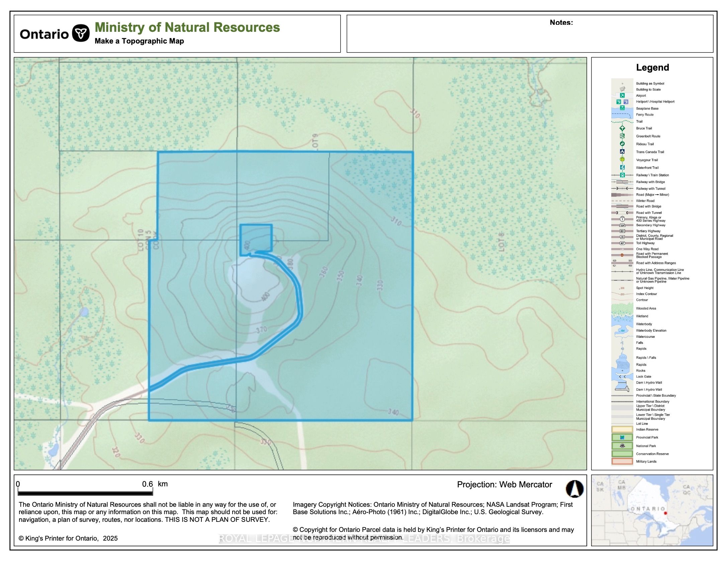The image size is (728, 561).
Task: Click the "© King's Printer for Ontario, 2025" text
Action: (68, 538)
